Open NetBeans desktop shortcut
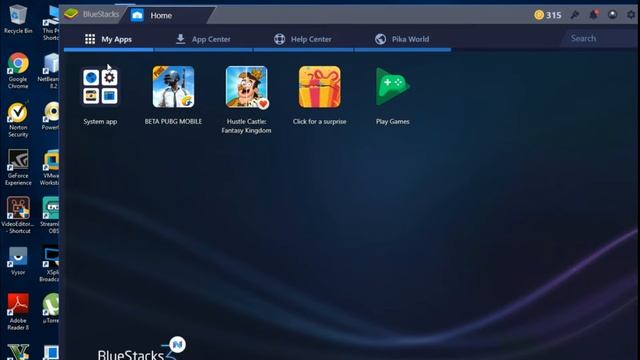 [x=50, y=70]
